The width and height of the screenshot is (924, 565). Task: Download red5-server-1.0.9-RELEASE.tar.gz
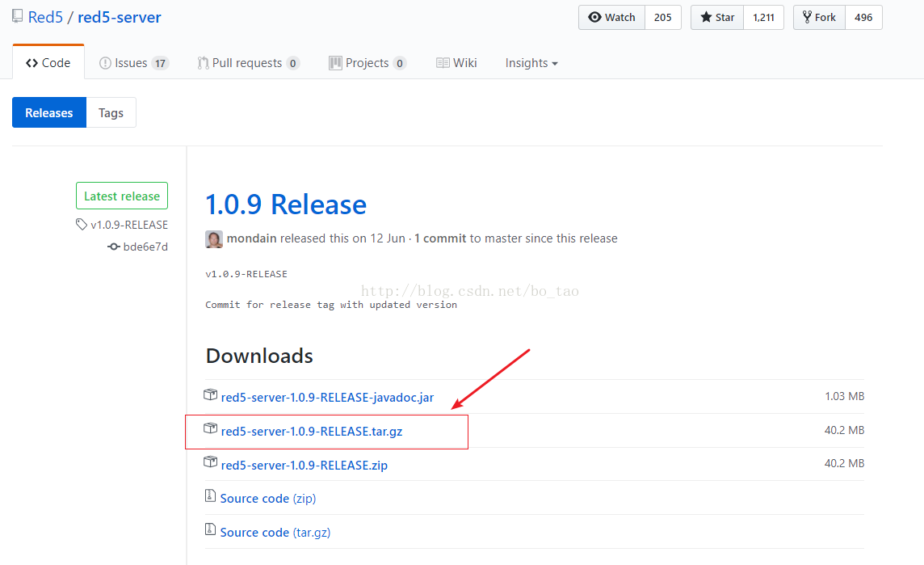coord(312,432)
